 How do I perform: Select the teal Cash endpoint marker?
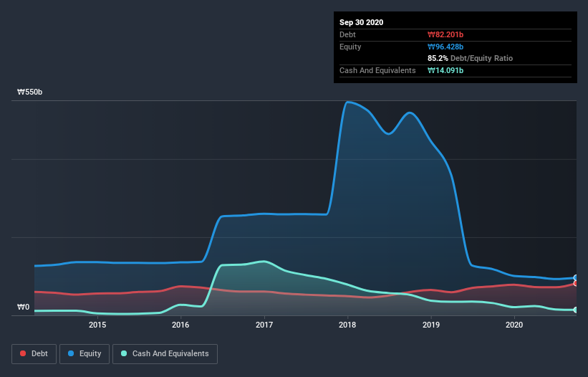pos(576,310)
